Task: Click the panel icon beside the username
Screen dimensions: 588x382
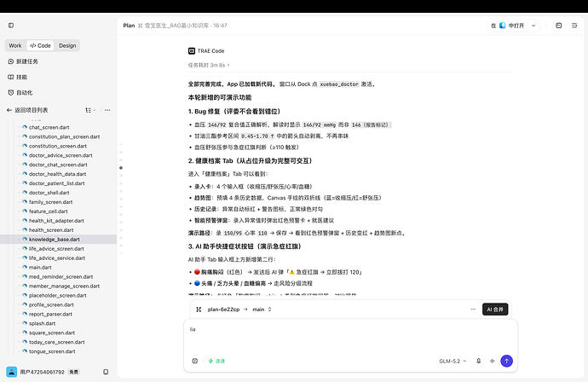Action: pos(106,372)
